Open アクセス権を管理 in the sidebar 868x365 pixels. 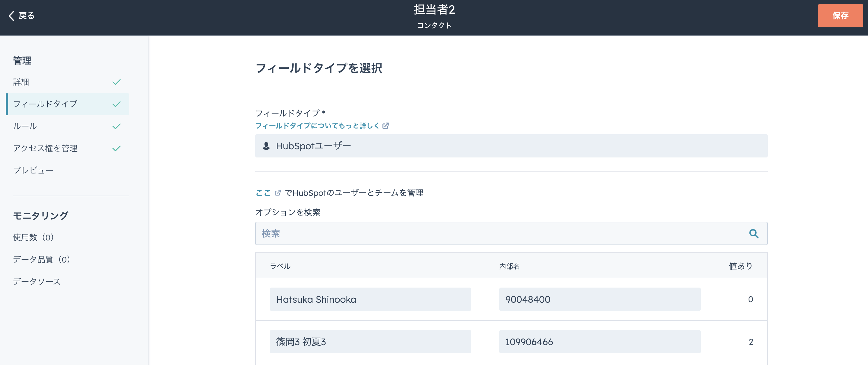tap(45, 148)
